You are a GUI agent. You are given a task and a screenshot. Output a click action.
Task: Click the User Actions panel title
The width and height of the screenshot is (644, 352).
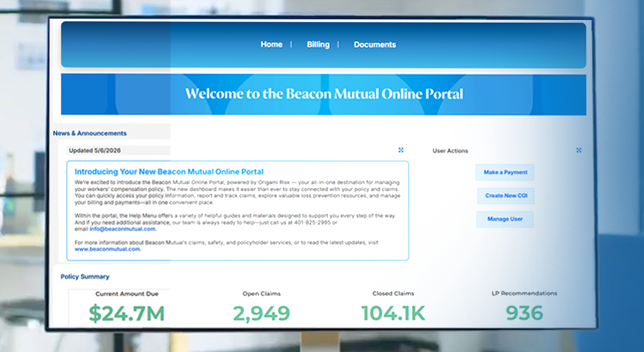pyautogui.click(x=450, y=151)
